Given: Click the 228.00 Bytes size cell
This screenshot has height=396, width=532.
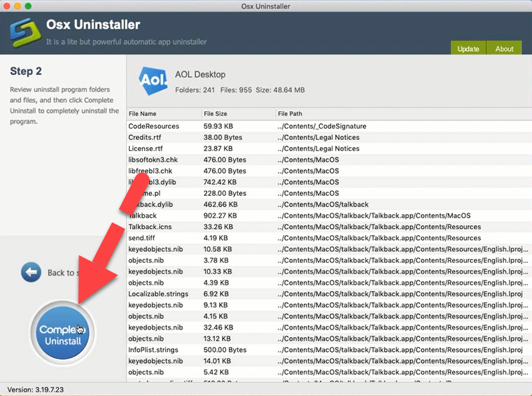Looking at the screenshot, I should [x=225, y=193].
